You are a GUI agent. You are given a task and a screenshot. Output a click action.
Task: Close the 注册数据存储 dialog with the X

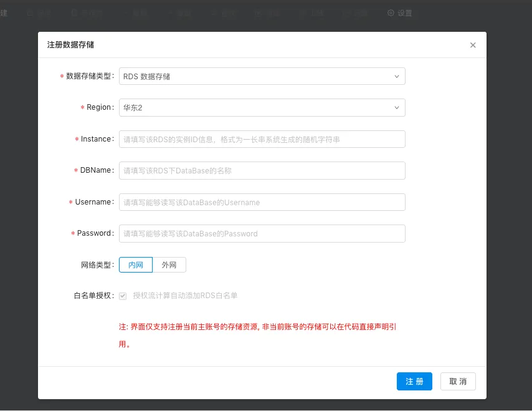coord(473,45)
